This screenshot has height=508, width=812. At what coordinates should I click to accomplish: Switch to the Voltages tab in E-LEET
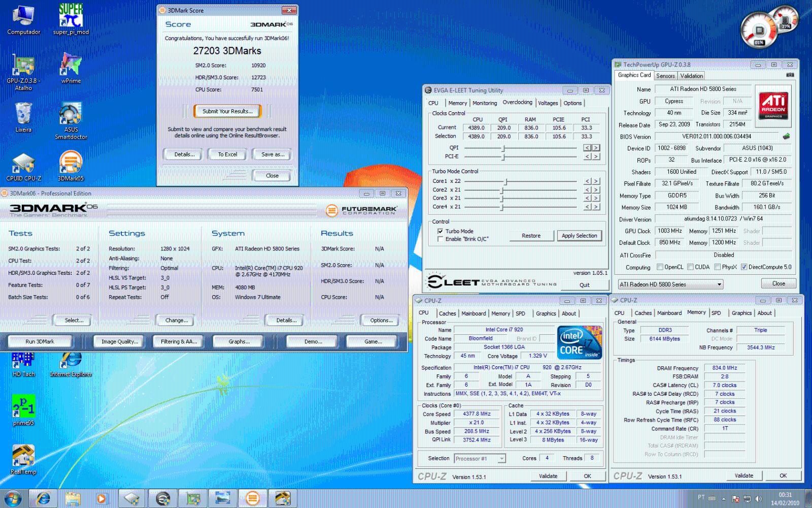548,103
